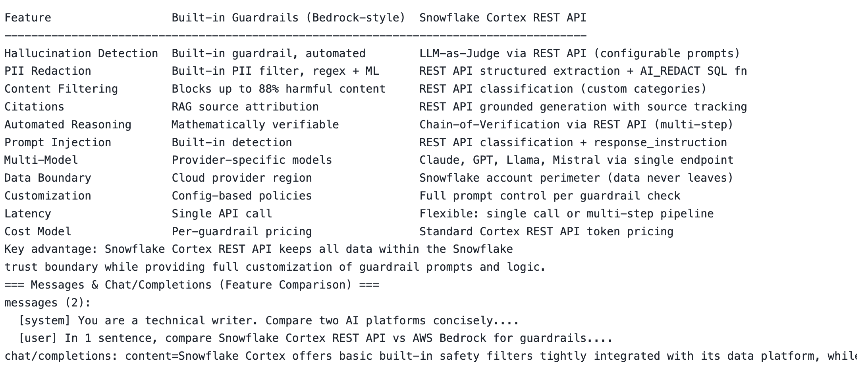Click "Claude, GPT, Llama, Mistral via single endpoint"

[x=576, y=160]
